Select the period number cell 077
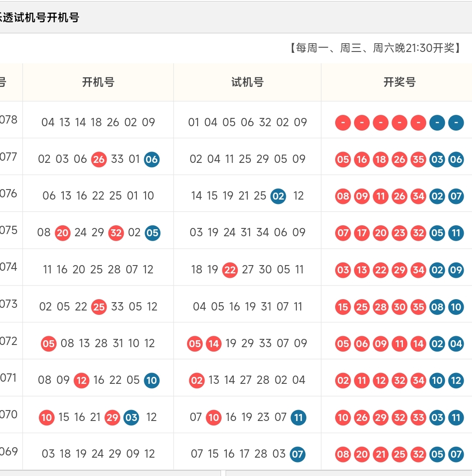 pyautogui.click(x=8, y=157)
